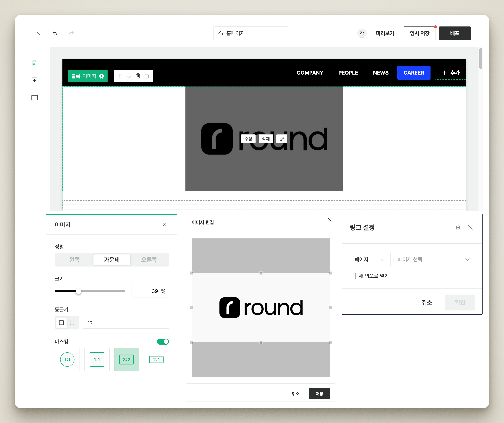
Task: Delete link via trash icon in 링크 설정
Action: (458, 227)
